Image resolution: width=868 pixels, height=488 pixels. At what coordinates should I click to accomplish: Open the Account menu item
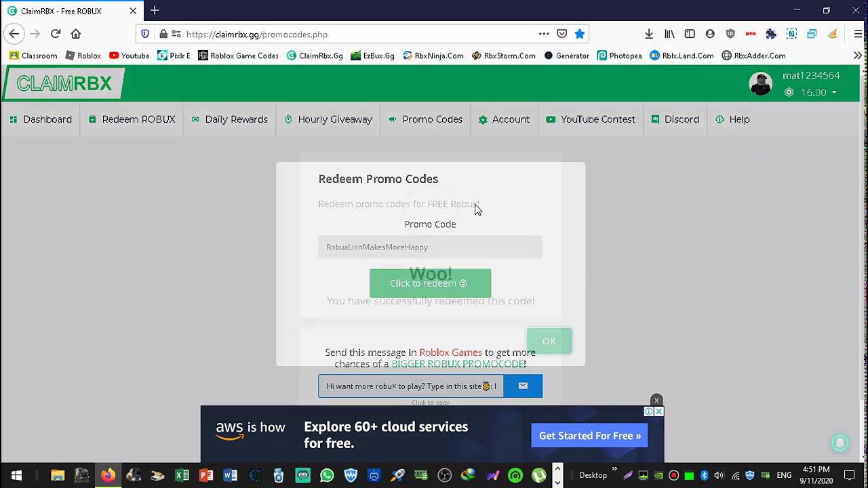click(x=504, y=119)
